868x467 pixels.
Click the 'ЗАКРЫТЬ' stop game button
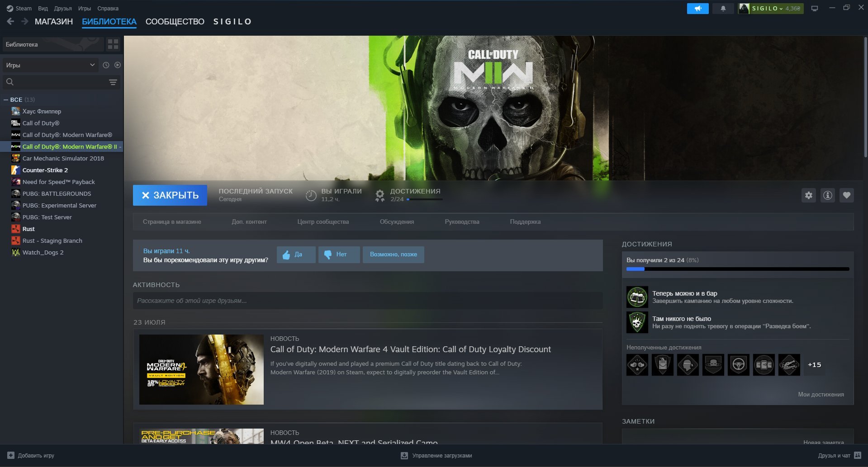pyautogui.click(x=170, y=195)
